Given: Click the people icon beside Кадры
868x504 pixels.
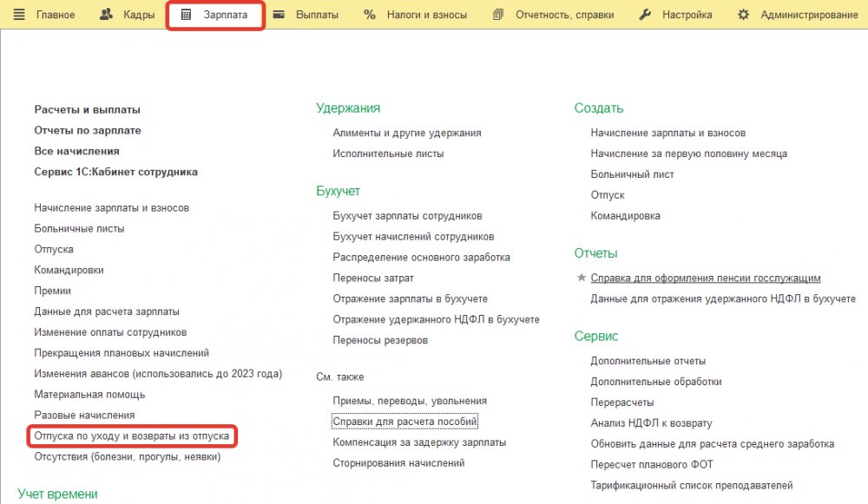Looking at the screenshot, I should click(x=106, y=15).
